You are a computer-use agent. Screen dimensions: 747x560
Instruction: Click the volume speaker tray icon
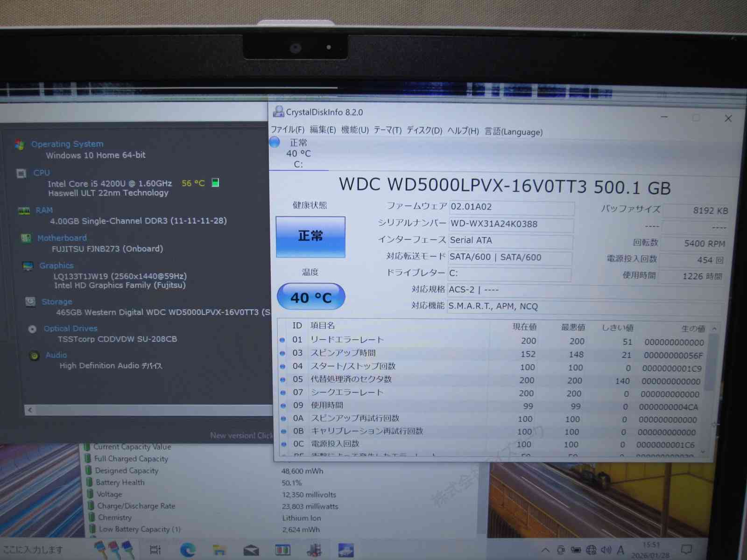click(606, 550)
